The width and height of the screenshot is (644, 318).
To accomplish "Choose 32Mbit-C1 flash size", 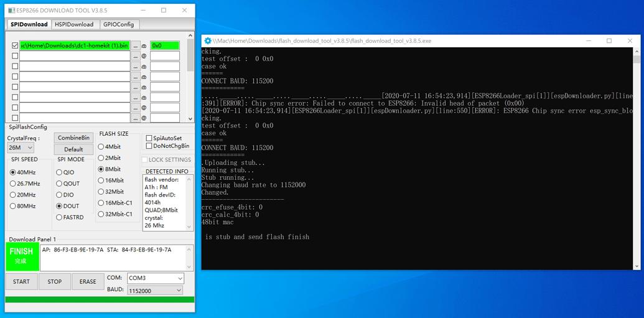I will (101, 214).
